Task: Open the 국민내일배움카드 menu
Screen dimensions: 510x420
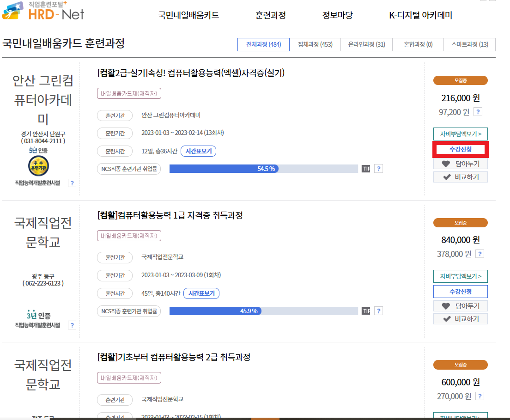Action: (x=188, y=15)
